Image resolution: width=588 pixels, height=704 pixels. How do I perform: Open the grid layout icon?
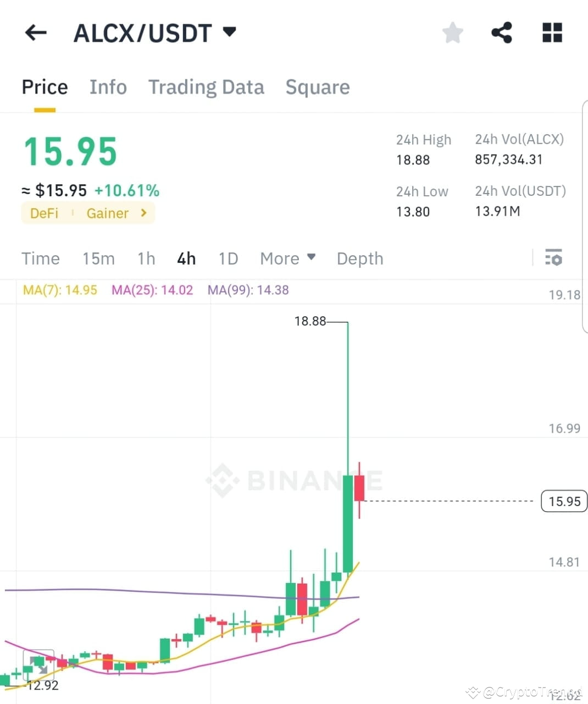pos(552,32)
